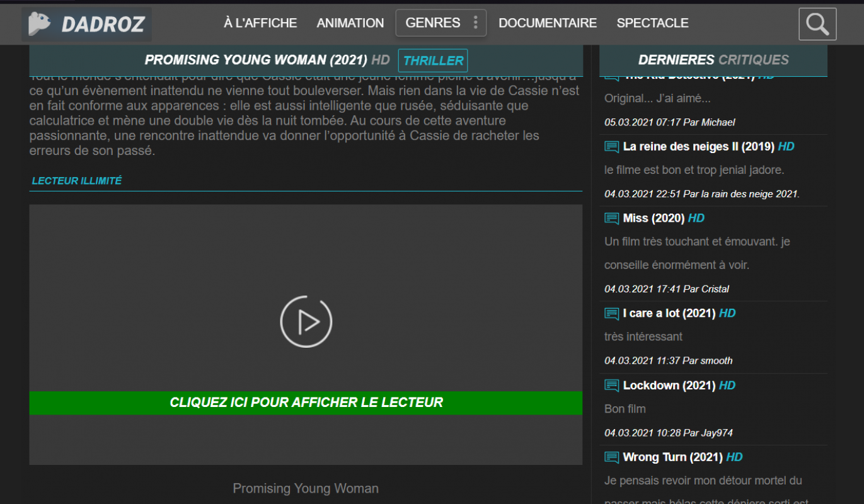864x504 pixels.
Task: Click the DERNIERES CRITIQUES heading
Action: [713, 60]
